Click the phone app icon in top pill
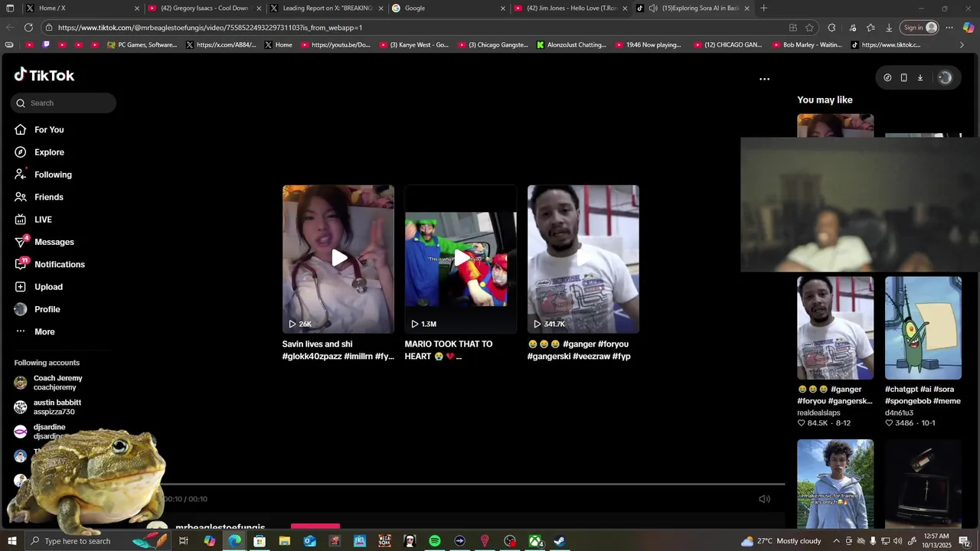This screenshot has height=551, width=980. [x=903, y=77]
